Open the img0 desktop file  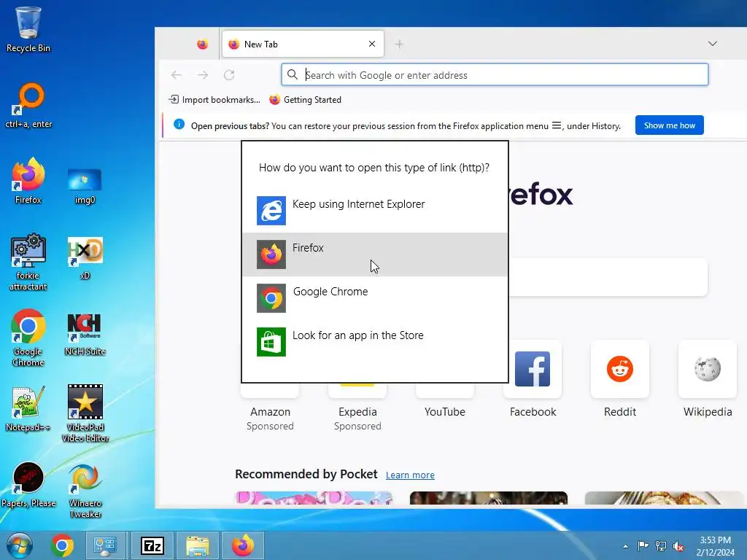[x=85, y=186]
